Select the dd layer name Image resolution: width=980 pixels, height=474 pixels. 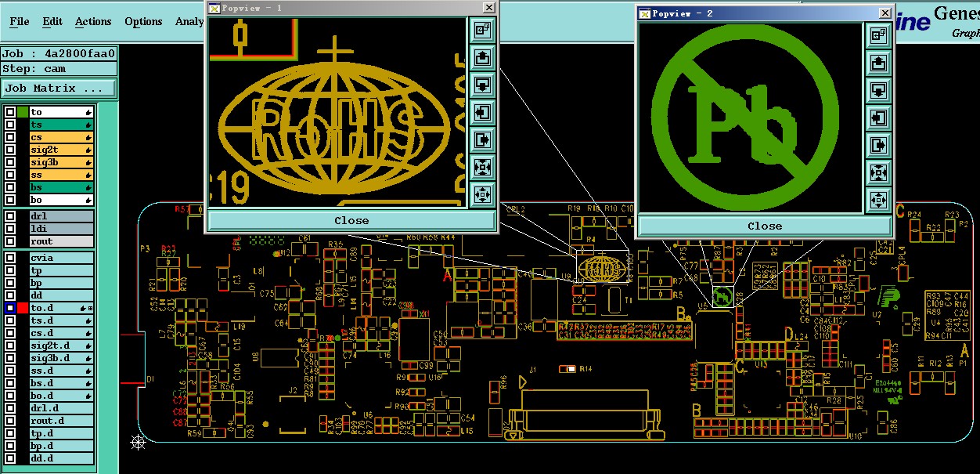(x=62, y=295)
